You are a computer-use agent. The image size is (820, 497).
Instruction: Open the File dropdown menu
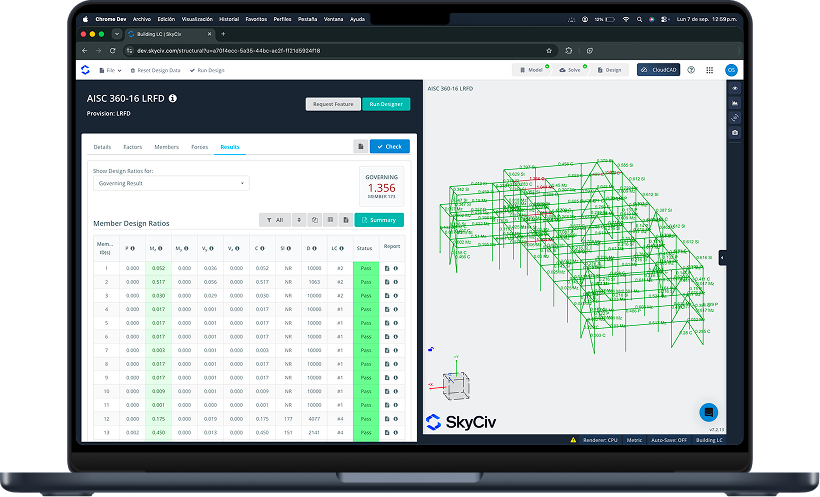(110, 70)
